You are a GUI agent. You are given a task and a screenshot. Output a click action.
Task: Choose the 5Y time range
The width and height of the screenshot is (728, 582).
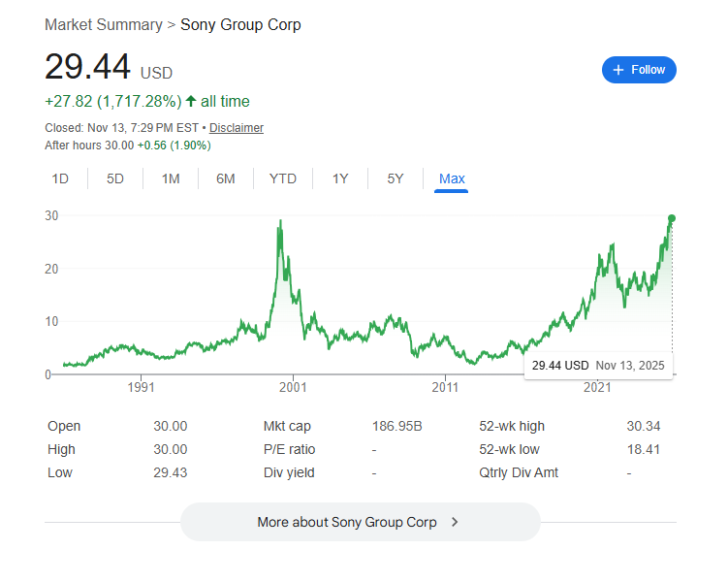(x=396, y=178)
